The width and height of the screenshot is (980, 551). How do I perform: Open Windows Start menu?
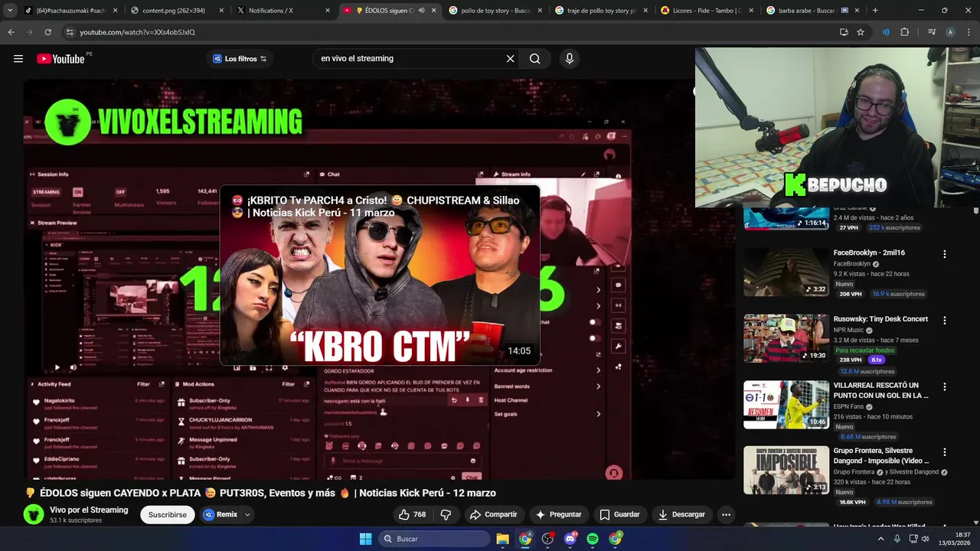click(x=365, y=539)
